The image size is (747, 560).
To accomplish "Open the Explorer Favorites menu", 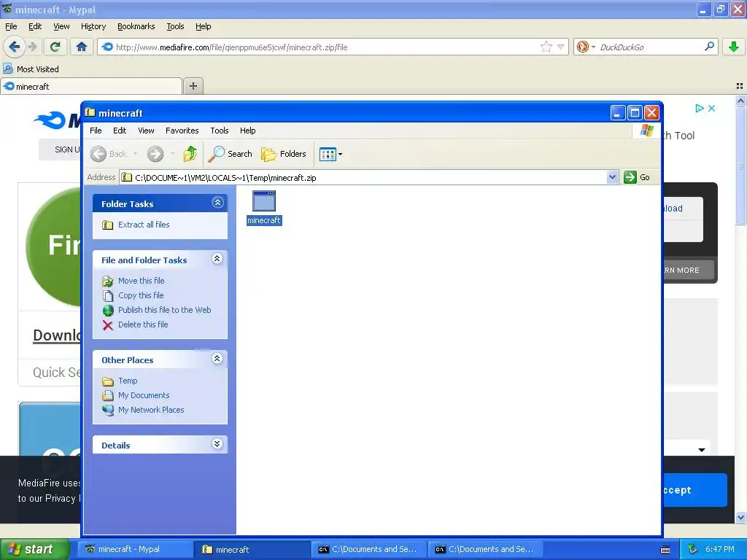I will click(182, 131).
